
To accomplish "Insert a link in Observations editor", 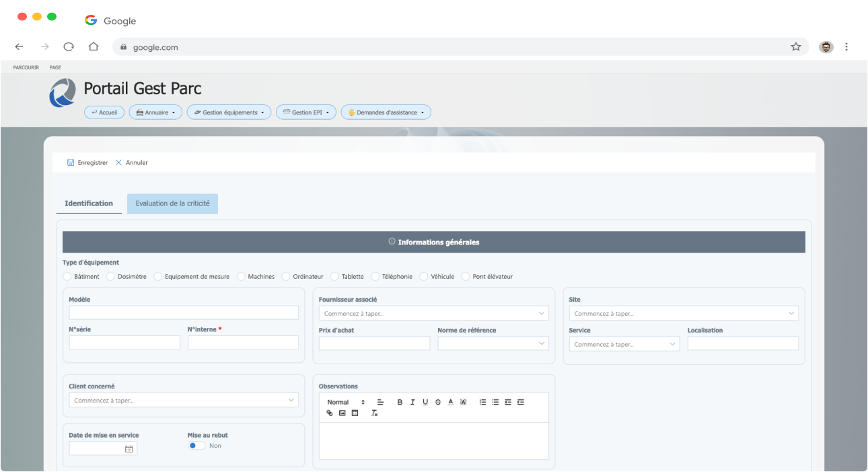I will (330, 413).
